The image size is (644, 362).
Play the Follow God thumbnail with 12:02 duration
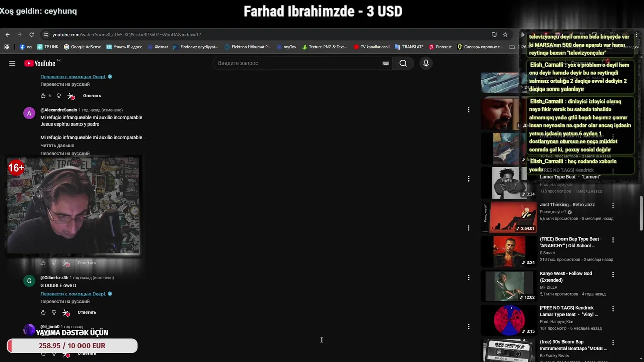pos(509,286)
